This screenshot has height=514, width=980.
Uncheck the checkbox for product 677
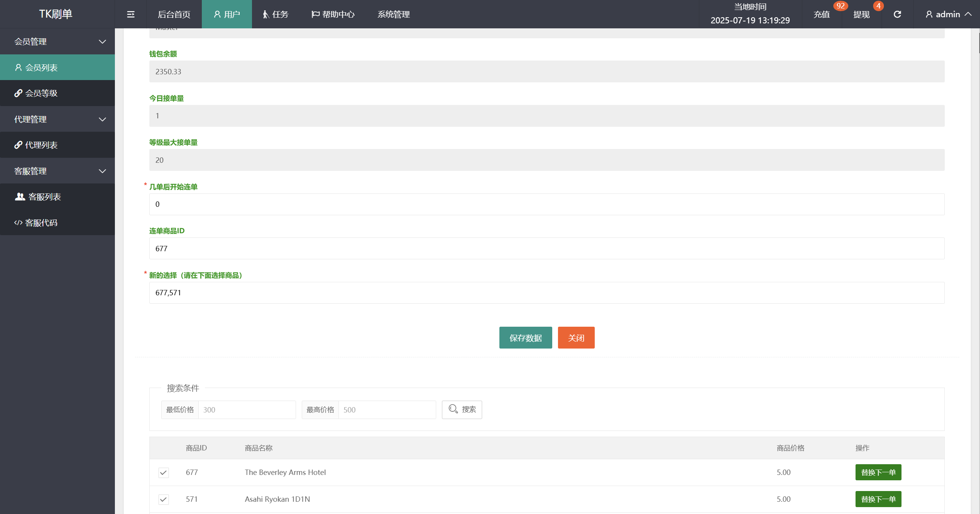coord(164,473)
